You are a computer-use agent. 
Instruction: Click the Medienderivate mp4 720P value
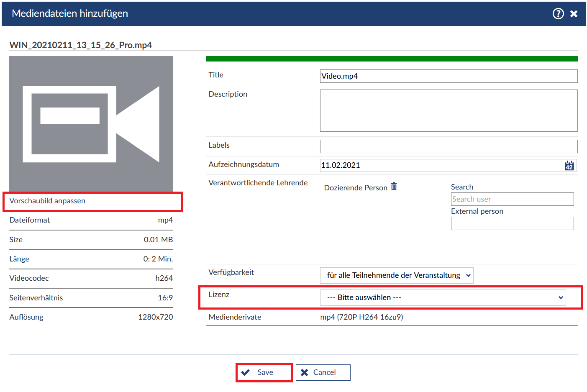click(x=361, y=317)
